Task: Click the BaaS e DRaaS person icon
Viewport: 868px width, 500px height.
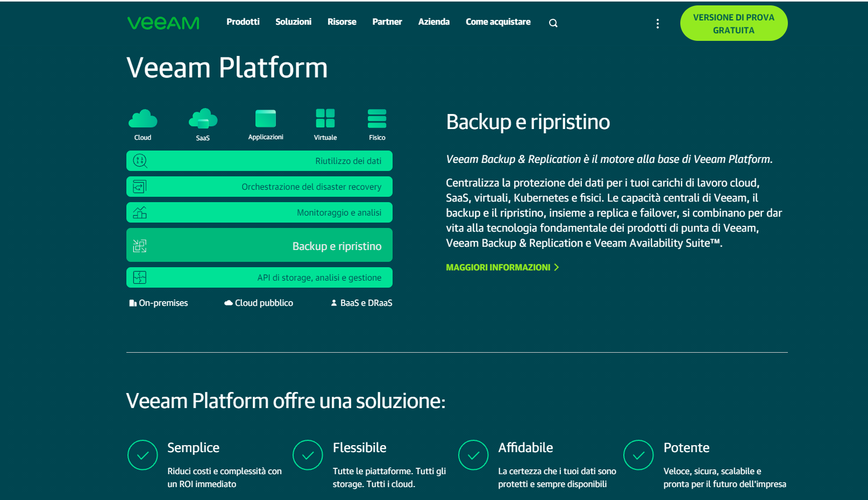Action: click(x=334, y=303)
